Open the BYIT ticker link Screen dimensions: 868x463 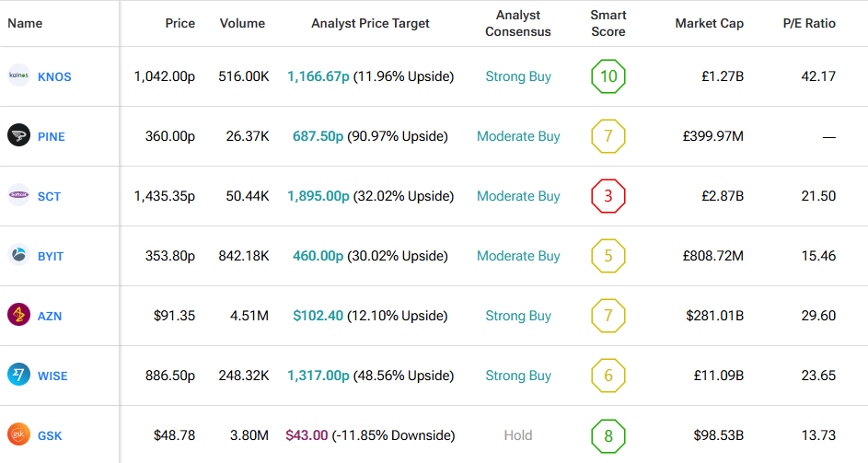click(x=51, y=257)
